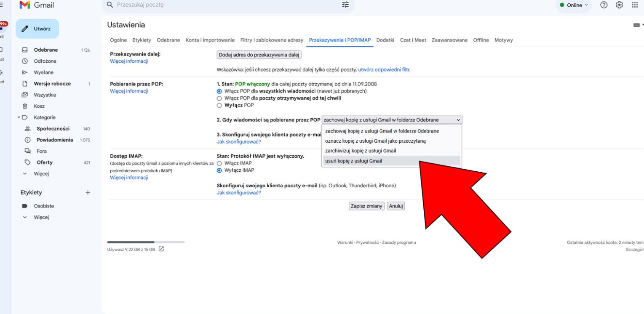Switch to the Motywy tab

click(x=504, y=40)
